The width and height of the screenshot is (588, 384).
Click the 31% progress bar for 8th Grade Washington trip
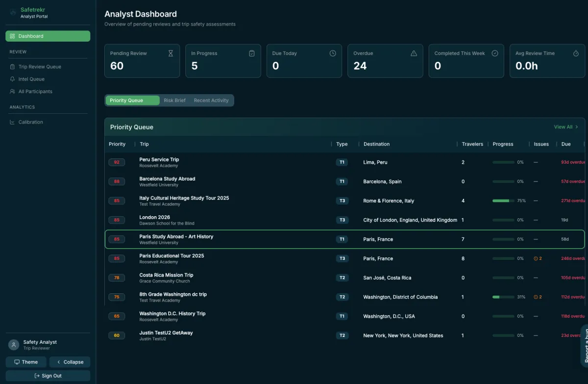point(503,297)
